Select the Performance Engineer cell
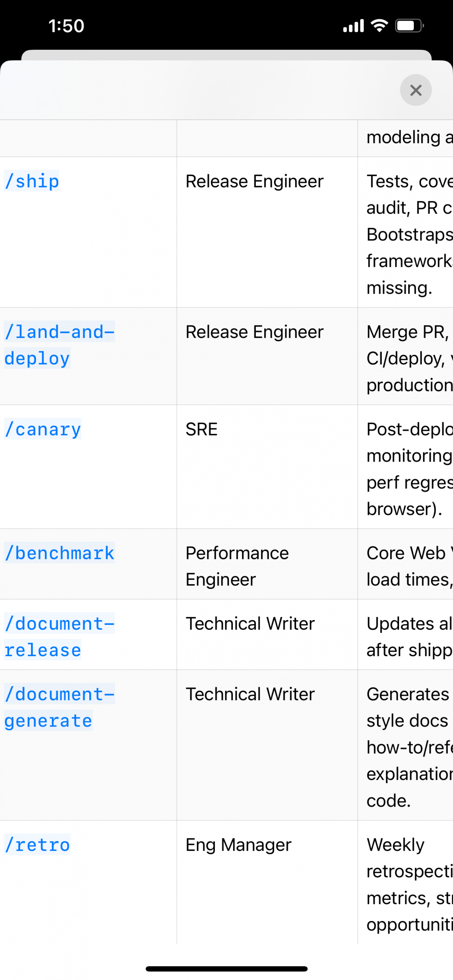The height and width of the screenshot is (980, 453). tap(267, 564)
